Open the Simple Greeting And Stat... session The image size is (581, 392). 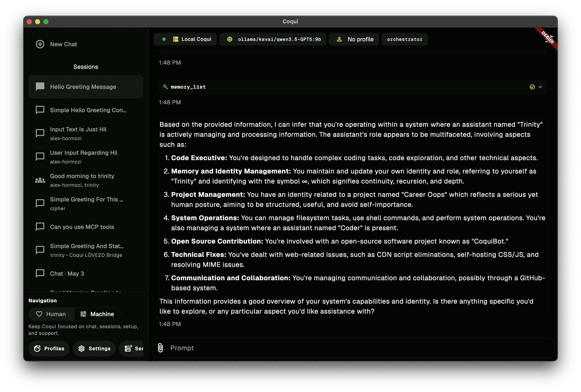(x=86, y=250)
